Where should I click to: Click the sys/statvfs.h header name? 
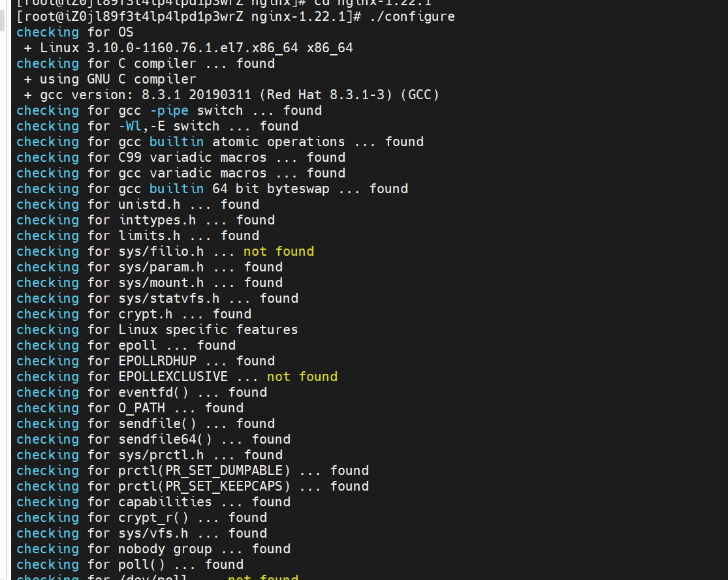[x=169, y=298]
